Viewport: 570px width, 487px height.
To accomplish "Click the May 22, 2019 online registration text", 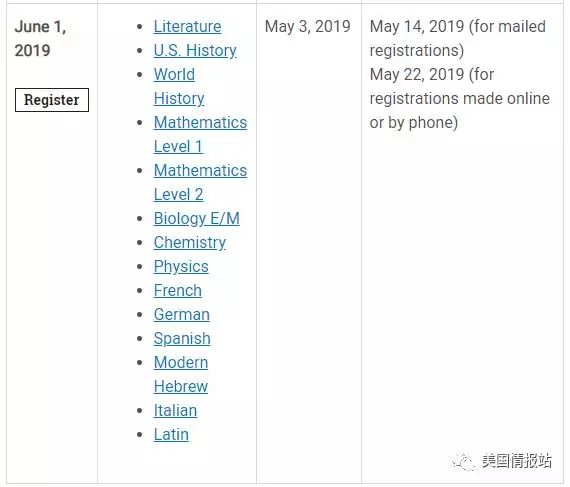I will (x=459, y=98).
